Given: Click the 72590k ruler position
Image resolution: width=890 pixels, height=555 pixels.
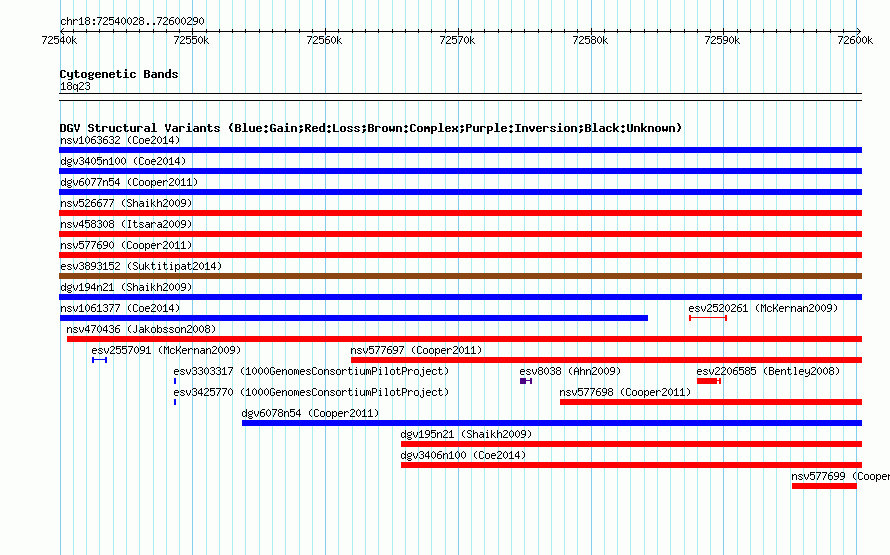Looking at the screenshot, I should (722, 40).
